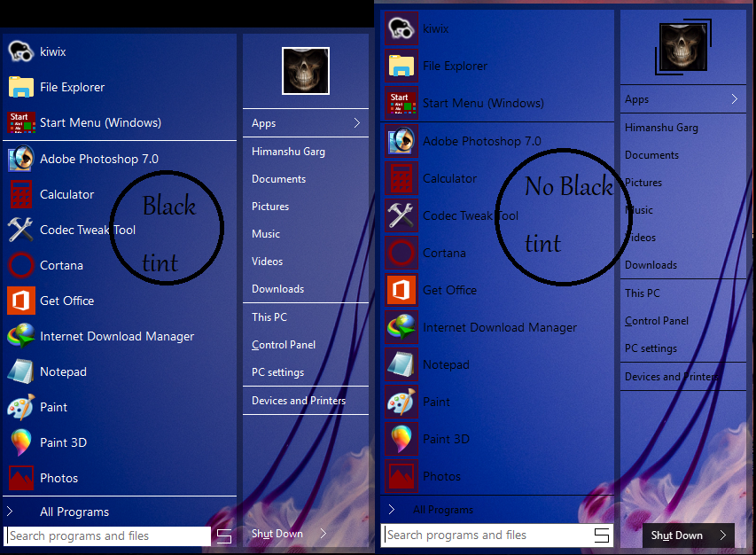This screenshot has width=756, height=555.
Task: Open kiwix icon in left start menu
Action: pyautogui.click(x=20, y=51)
